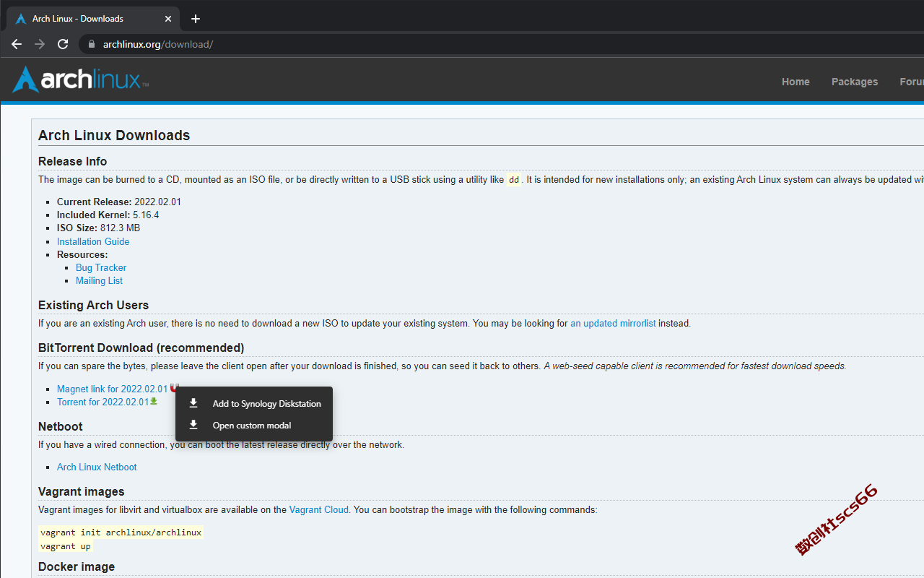
Task: Open the Packages navigation item
Action: (x=855, y=82)
